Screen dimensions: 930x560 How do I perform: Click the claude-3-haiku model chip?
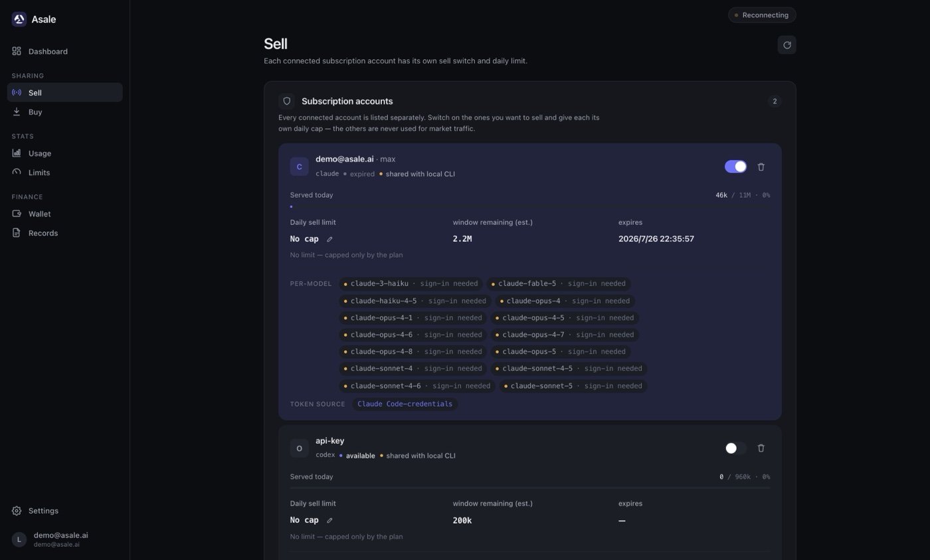coord(411,284)
